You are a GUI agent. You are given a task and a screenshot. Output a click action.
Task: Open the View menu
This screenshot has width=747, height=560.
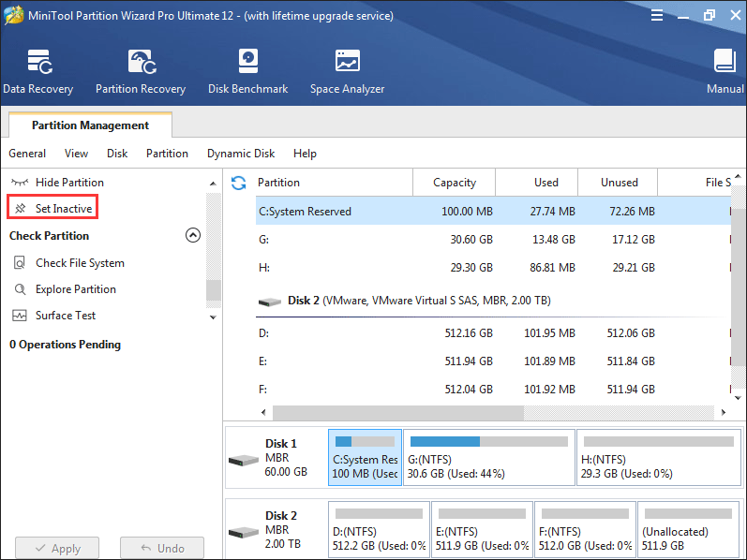[76, 154]
